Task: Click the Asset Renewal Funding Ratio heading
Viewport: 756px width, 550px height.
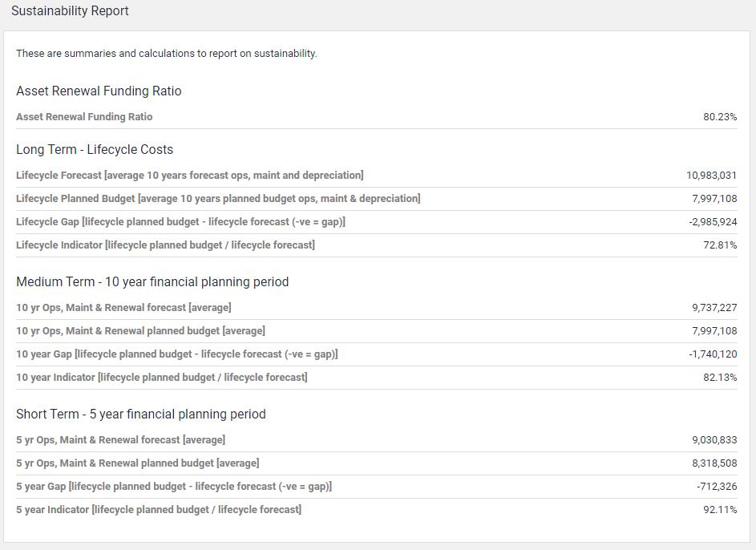Action: coord(99,91)
